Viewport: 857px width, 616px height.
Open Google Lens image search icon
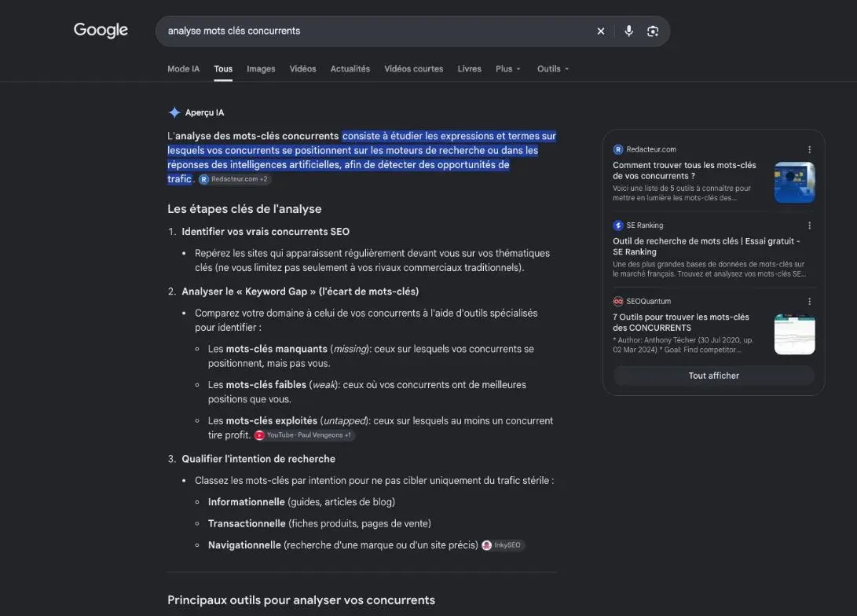pos(653,31)
